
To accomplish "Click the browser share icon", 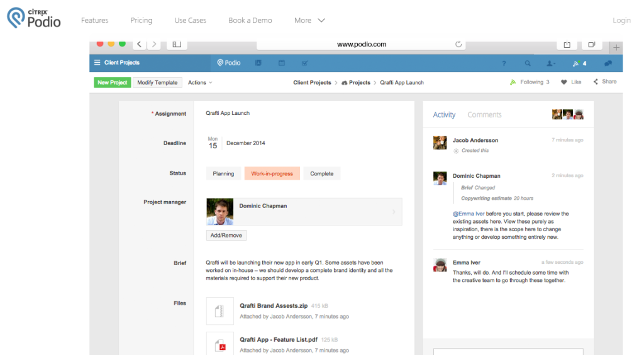I will tap(567, 44).
